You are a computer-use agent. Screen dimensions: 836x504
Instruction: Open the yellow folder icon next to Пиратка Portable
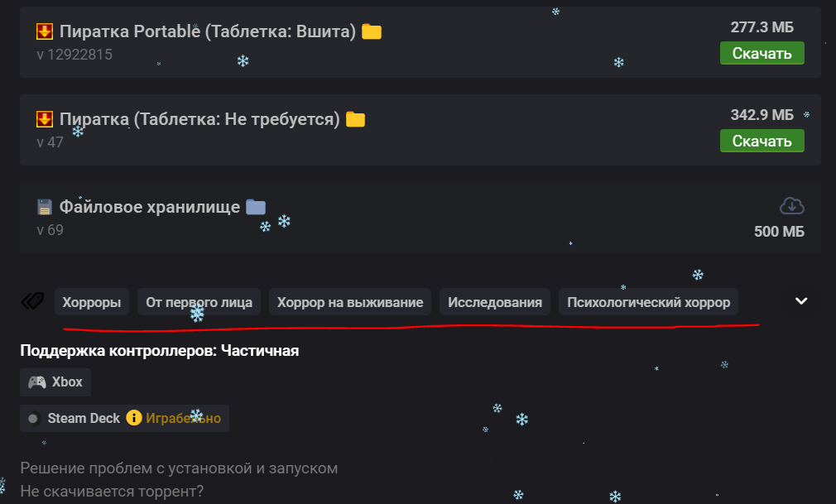pos(372,31)
